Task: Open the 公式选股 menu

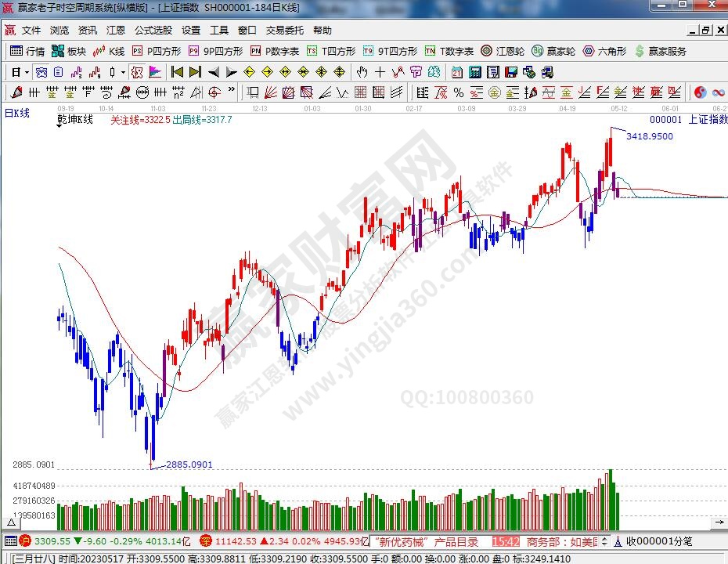Action: pyautogui.click(x=153, y=31)
